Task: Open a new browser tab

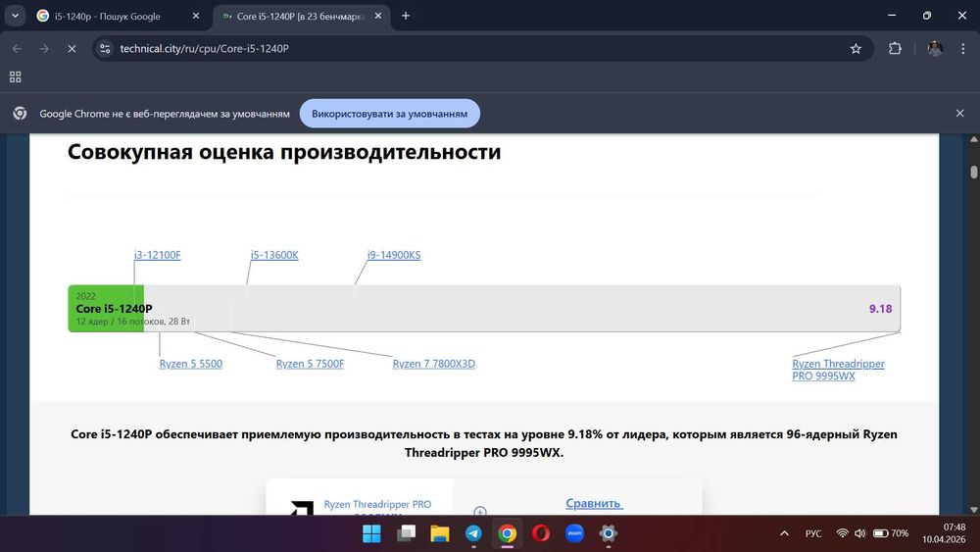Action: pos(406,16)
